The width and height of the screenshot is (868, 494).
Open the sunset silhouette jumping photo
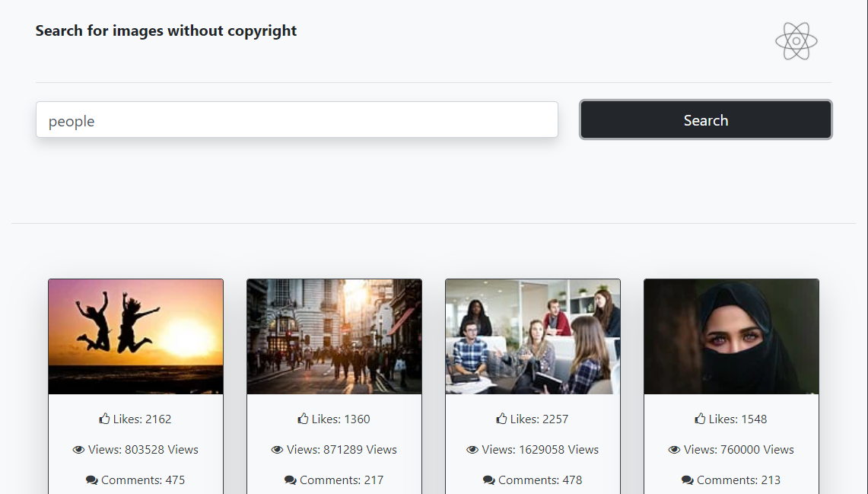[x=135, y=336]
